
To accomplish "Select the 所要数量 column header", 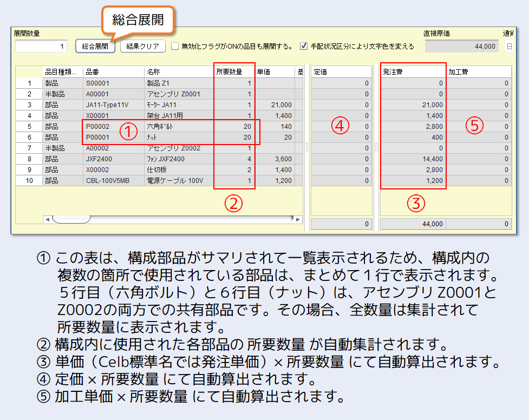I will pos(234,72).
